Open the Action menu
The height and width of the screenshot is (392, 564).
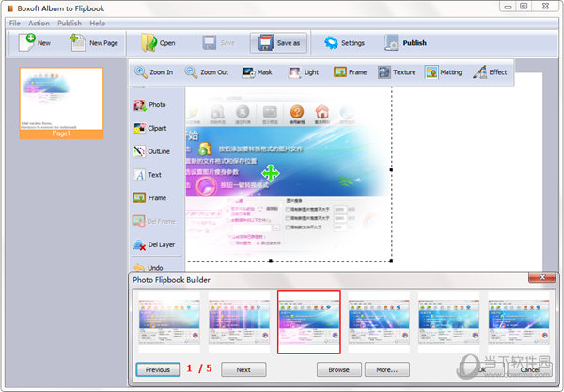[x=39, y=23]
